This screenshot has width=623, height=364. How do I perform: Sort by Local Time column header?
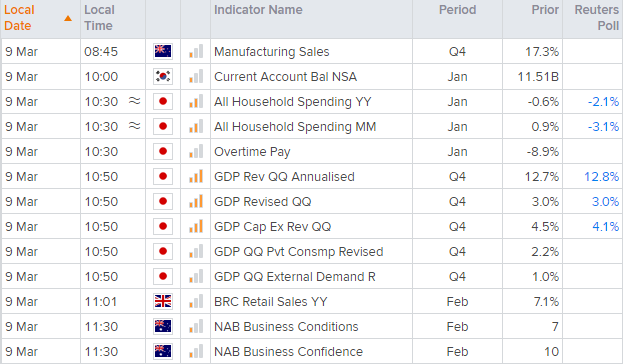click(99, 18)
